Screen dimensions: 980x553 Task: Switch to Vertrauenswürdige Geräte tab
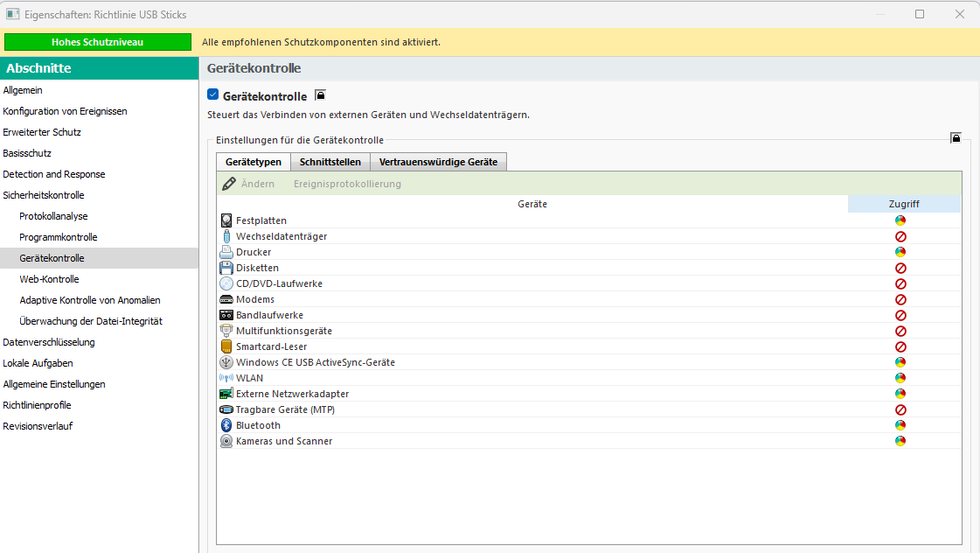[x=438, y=162]
